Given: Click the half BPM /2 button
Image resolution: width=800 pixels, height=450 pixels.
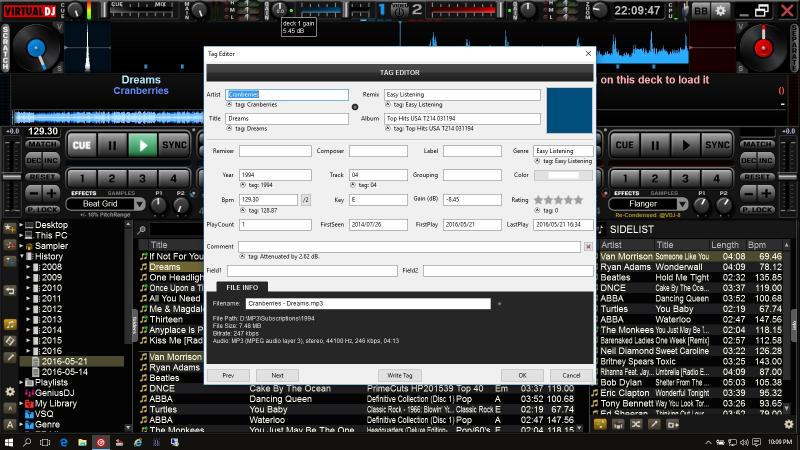Looking at the screenshot, I should pos(306,199).
